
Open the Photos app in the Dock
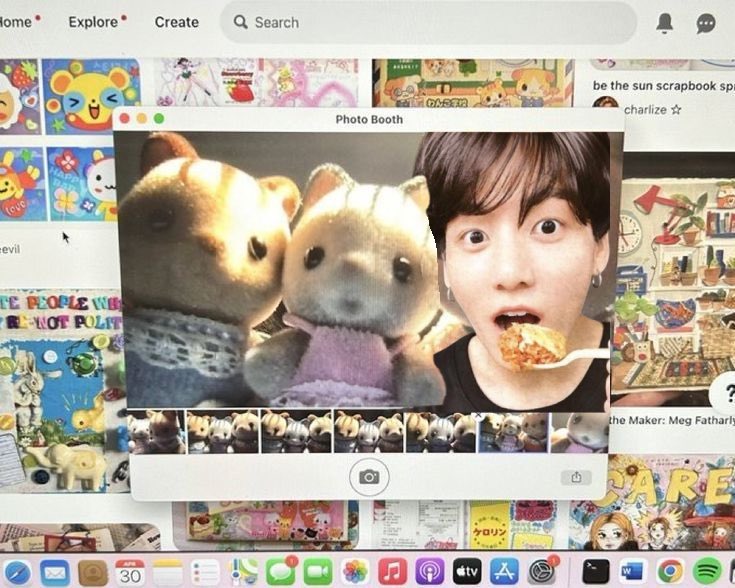[355, 573]
